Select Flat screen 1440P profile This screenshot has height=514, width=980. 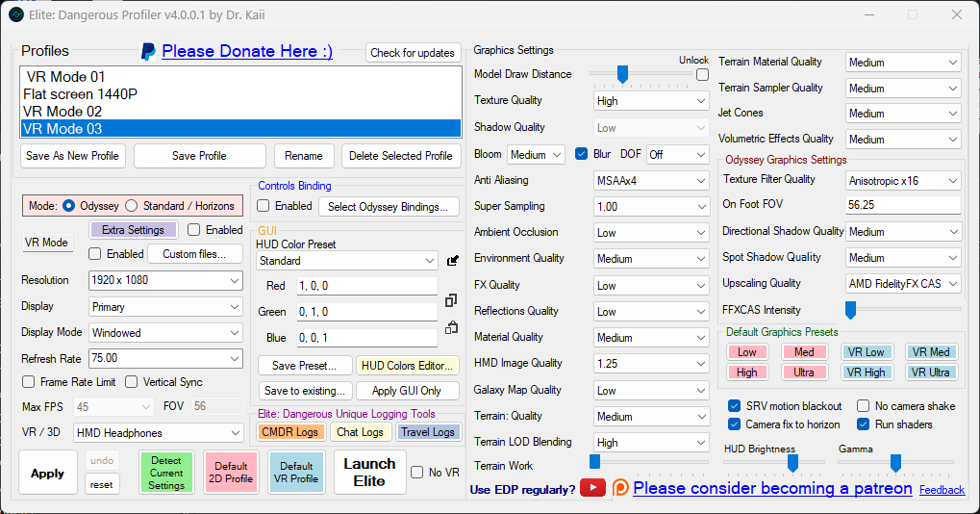point(240,94)
